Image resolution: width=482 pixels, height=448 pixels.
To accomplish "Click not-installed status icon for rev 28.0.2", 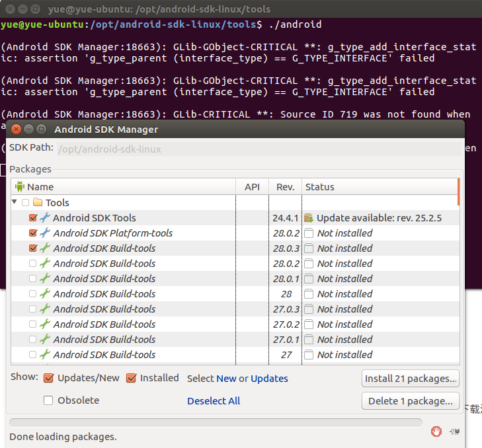I will (309, 264).
